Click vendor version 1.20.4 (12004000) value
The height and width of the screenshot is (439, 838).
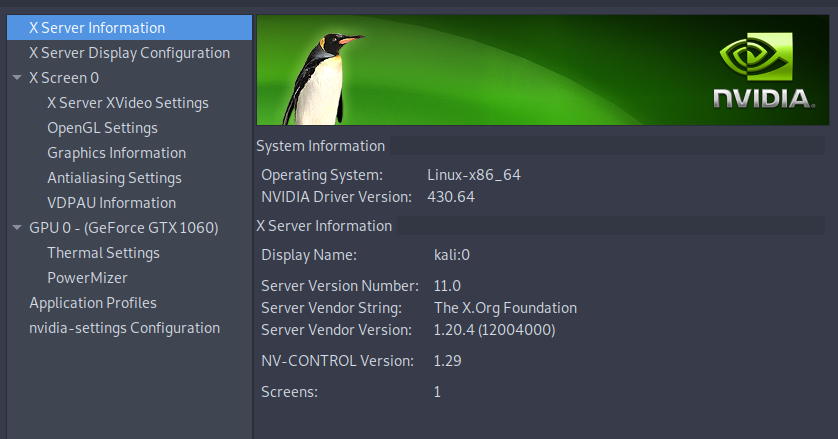click(494, 330)
